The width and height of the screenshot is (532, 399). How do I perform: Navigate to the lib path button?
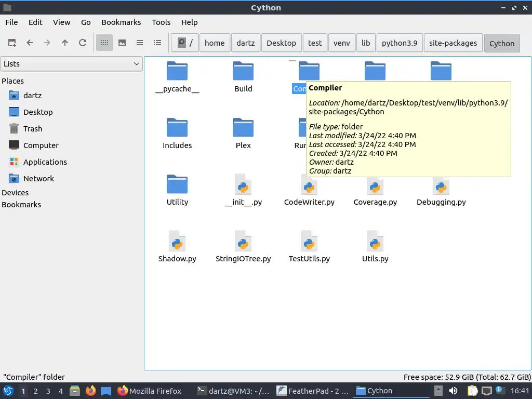(366, 43)
